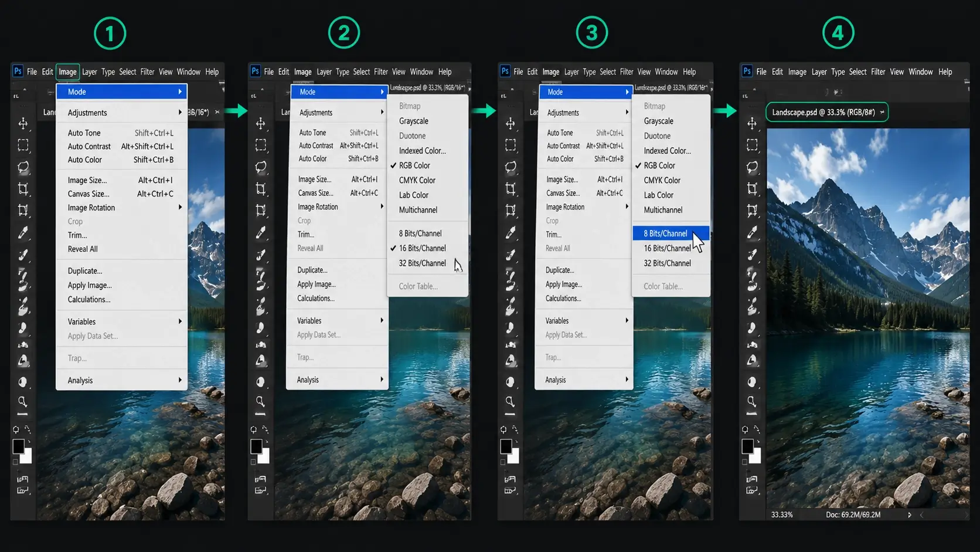The height and width of the screenshot is (552, 980).
Task: Select Rectangular Marquee tool in panel 3
Action: coord(511,145)
